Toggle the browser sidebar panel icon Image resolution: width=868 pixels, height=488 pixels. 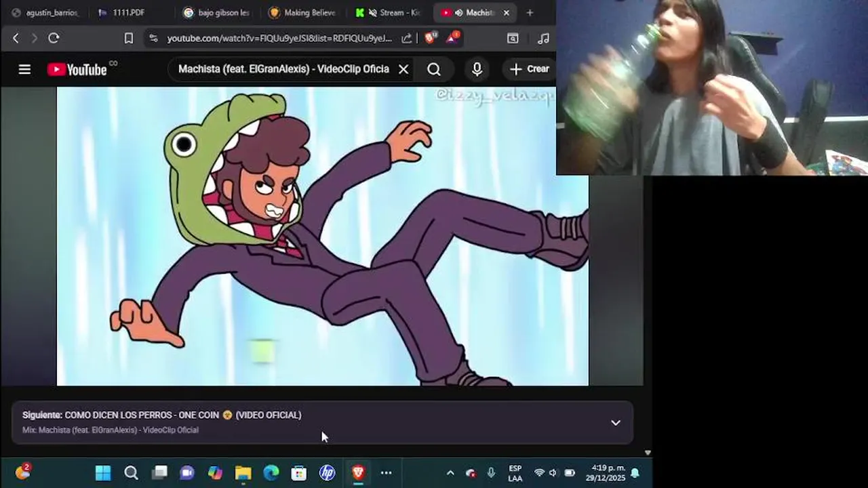click(513, 39)
